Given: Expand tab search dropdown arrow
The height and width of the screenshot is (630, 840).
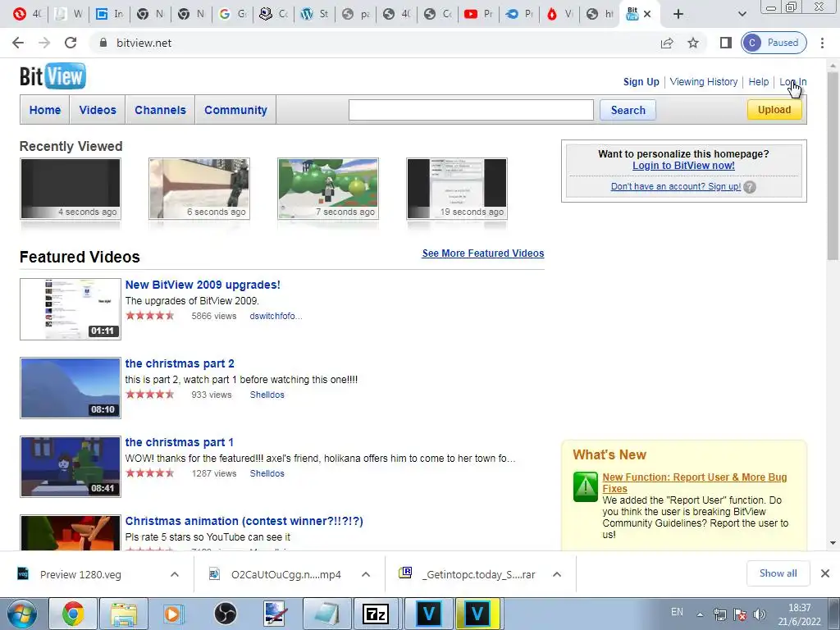Looking at the screenshot, I should pos(742,14).
